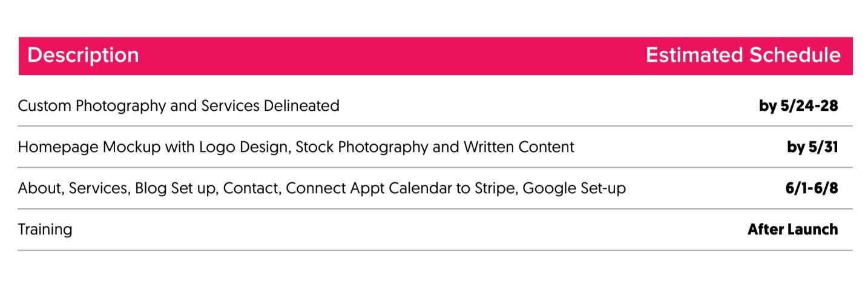The height and width of the screenshot is (284, 868).
Task: Select the 'by 5/24-28' schedule date
Action: pyautogui.click(x=798, y=106)
